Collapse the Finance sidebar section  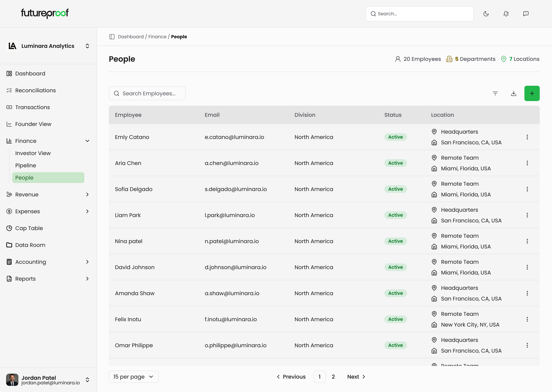tap(87, 141)
